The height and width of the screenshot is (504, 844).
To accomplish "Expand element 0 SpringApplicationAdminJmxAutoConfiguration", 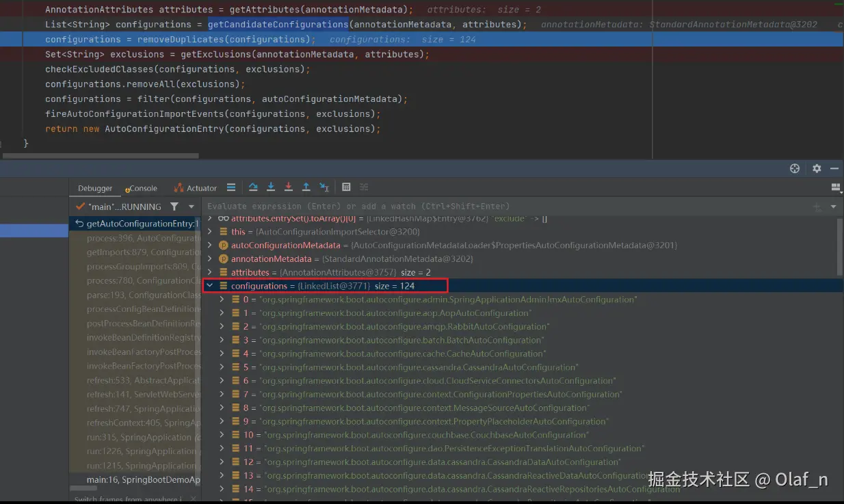I will [x=222, y=300].
